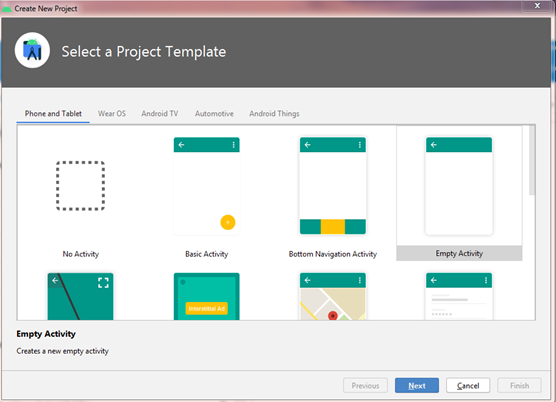Click the Android Studio logo icon in header
This screenshot has height=402, width=556.
[32, 51]
